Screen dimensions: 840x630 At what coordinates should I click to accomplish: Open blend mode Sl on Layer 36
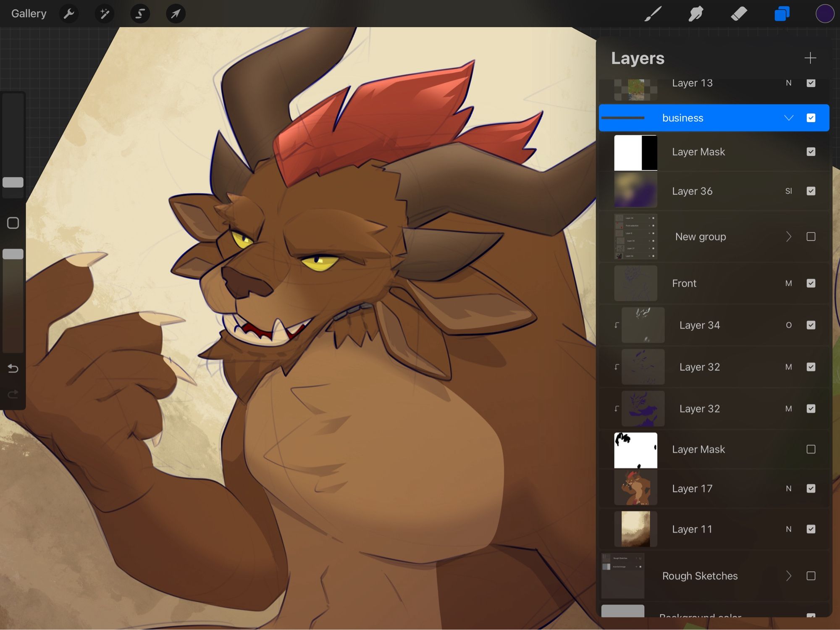click(789, 191)
